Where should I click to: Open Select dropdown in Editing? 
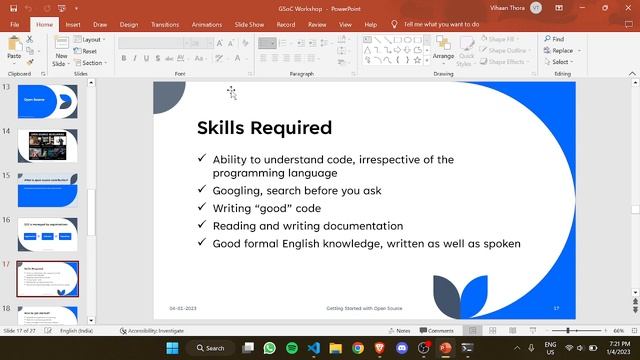(559, 62)
